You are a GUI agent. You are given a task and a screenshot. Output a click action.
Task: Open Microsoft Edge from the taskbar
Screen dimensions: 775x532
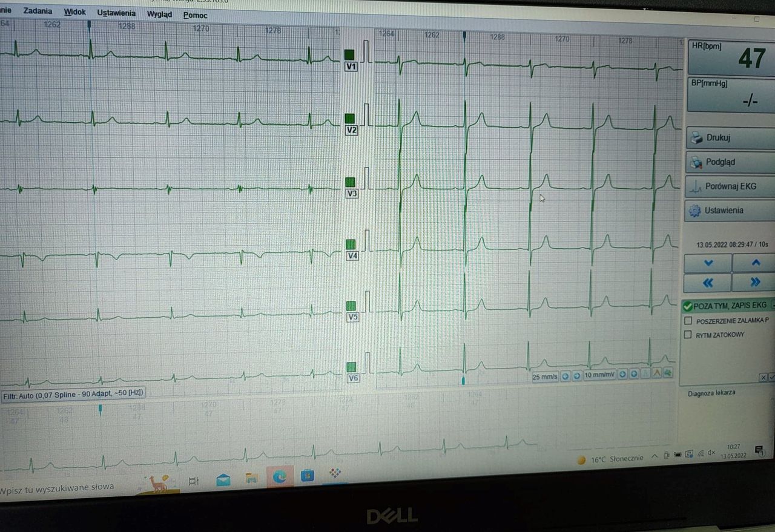click(279, 478)
